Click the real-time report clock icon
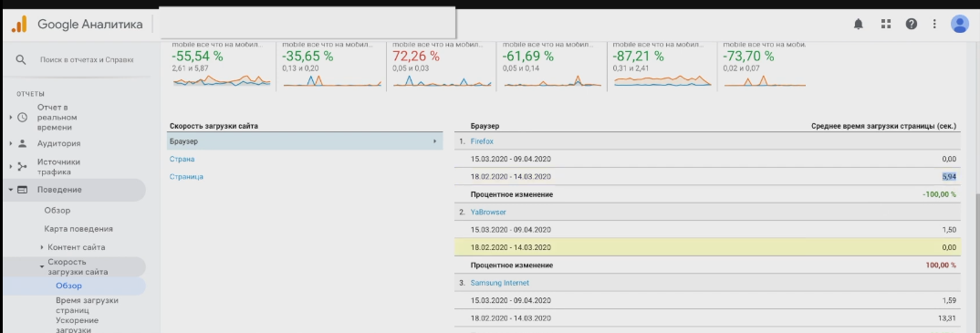This screenshot has width=980, height=333. [23, 118]
